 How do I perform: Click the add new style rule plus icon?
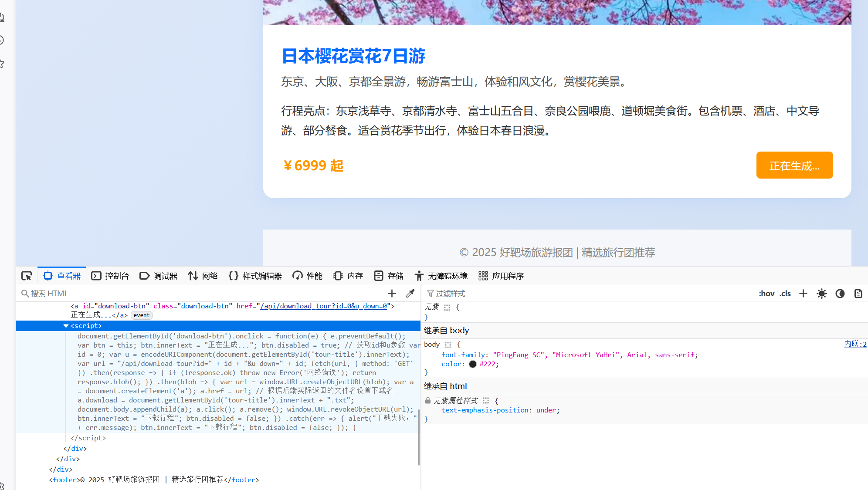click(x=803, y=294)
